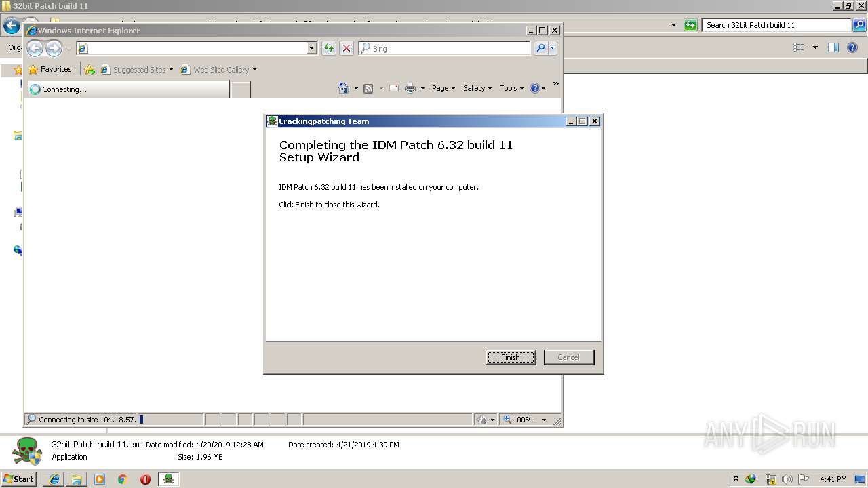The height and width of the screenshot is (488, 868).
Task: Click the IE Home icon
Action: click(344, 88)
